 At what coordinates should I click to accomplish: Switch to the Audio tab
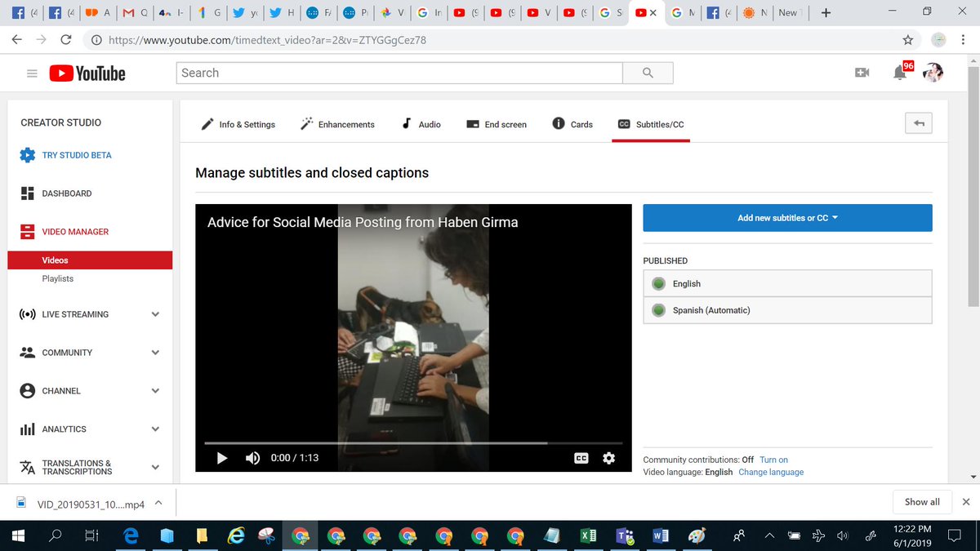point(421,124)
